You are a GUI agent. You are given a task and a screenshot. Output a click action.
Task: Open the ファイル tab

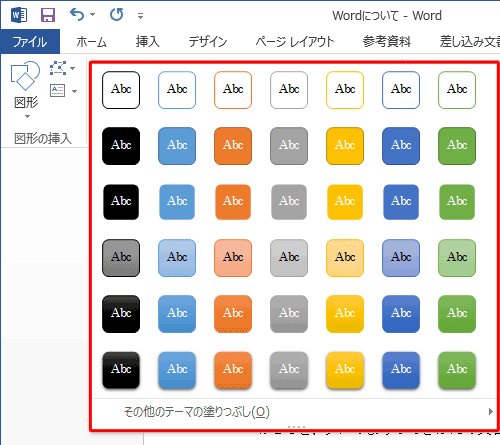pos(30,42)
